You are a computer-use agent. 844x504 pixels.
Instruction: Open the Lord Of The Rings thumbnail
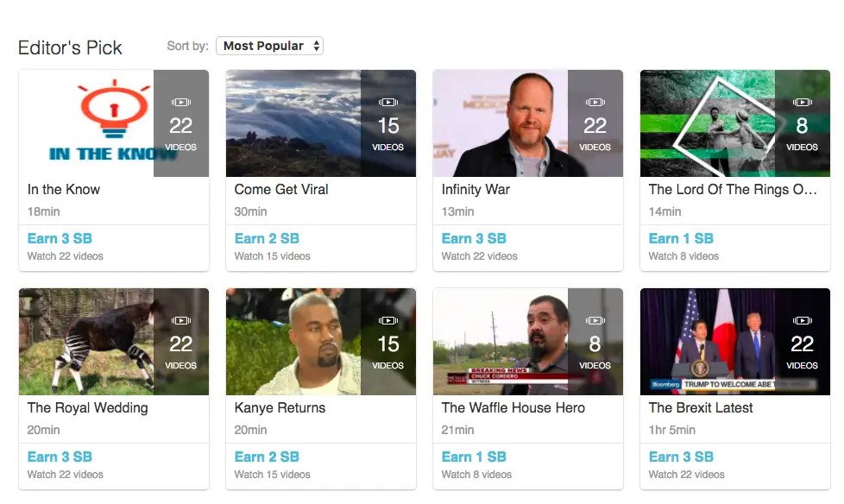735,123
